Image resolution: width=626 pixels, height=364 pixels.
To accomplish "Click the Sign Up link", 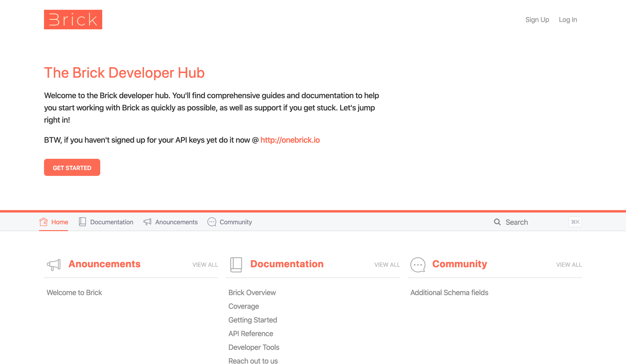I will 537,20.
